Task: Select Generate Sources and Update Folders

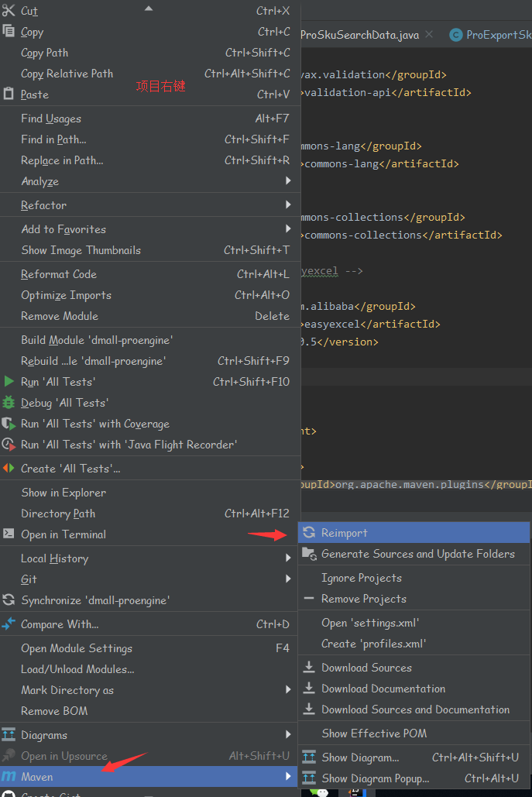Action: [417, 554]
